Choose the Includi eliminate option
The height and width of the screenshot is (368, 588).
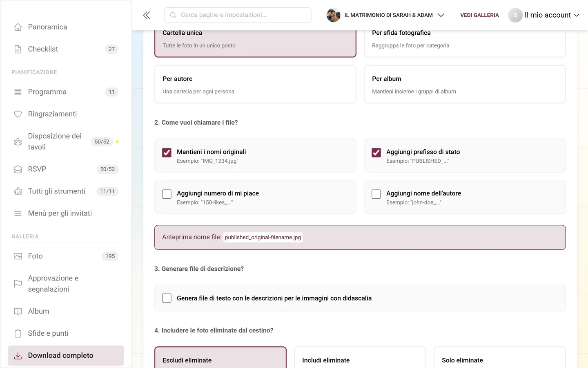(360, 357)
